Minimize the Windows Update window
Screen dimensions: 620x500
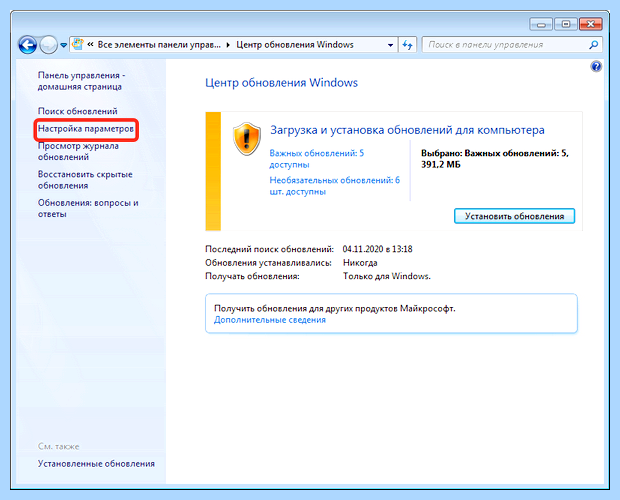click(x=541, y=25)
